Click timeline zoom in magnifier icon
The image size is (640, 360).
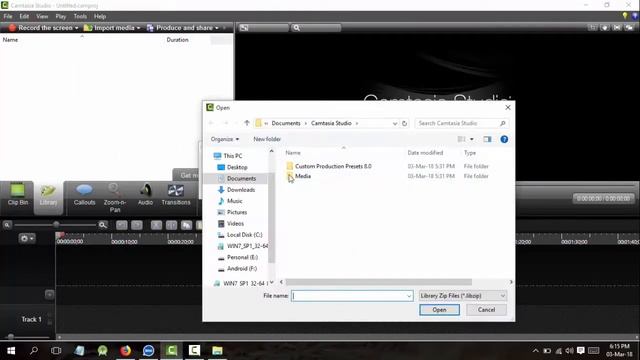[103, 225]
